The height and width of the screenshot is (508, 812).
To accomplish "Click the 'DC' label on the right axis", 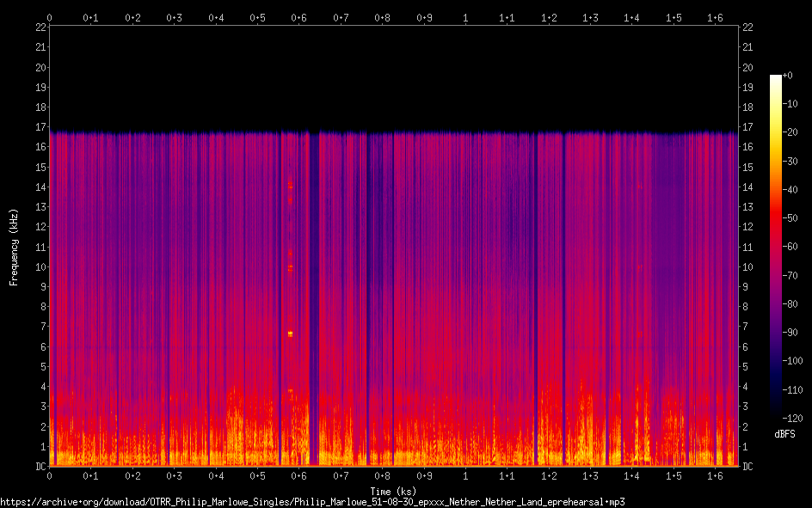I will click(747, 467).
